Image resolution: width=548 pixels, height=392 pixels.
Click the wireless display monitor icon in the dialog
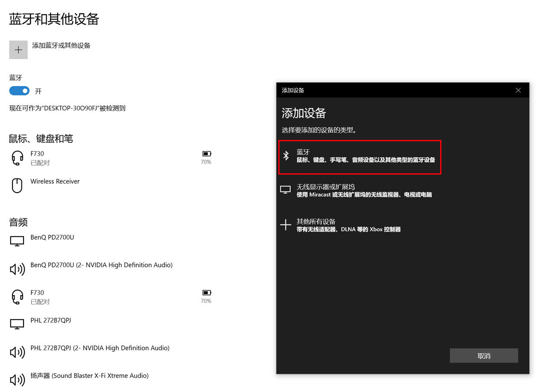[285, 190]
